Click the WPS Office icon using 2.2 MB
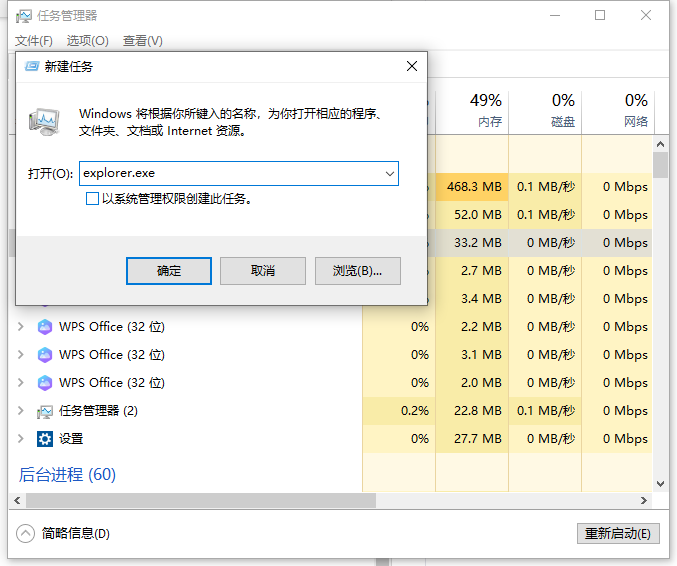 click(45, 327)
